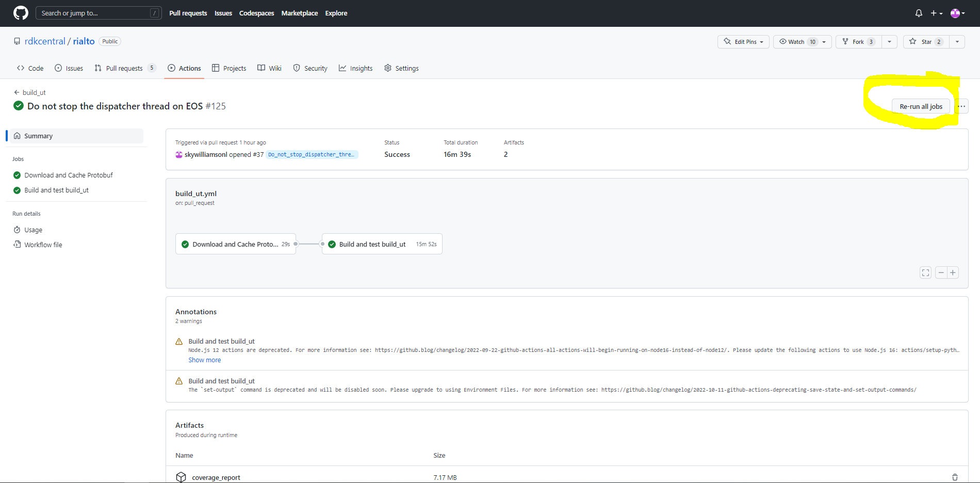Expand the Star lists dropdown arrow
The width and height of the screenshot is (980, 483).
point(957,42)
